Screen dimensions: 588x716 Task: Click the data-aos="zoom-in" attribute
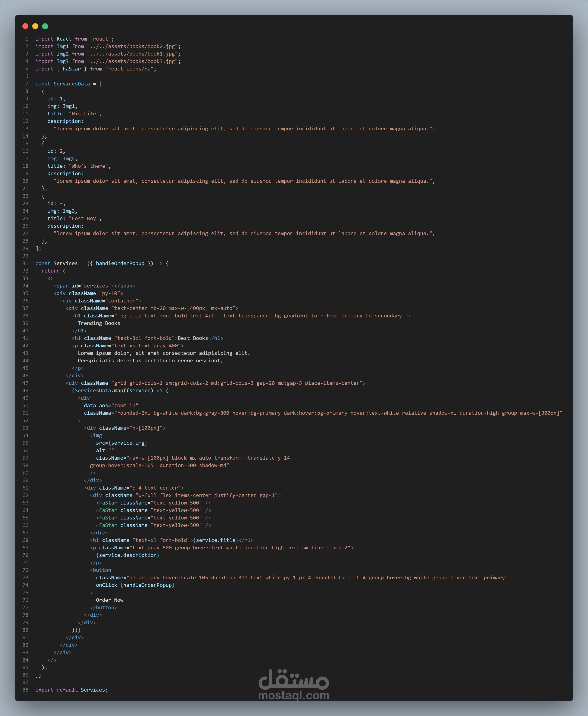pyautogui.click(x=111, y=405)
